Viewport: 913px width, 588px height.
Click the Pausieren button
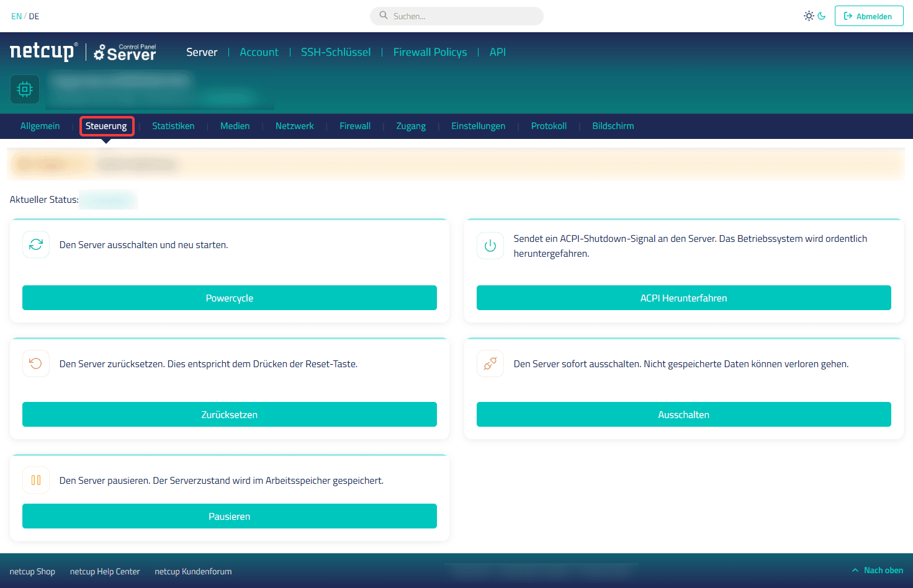pyautogui.click(x=230, y=516)
